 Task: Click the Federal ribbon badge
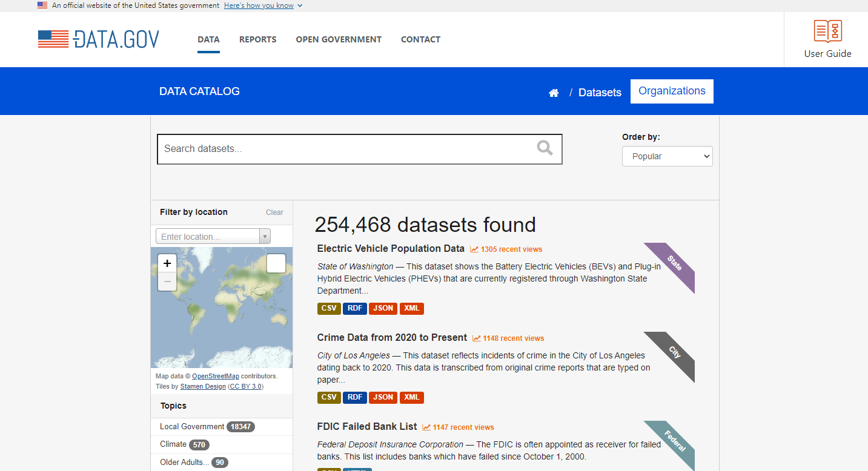pyautogui.click(x=672, y=443)
